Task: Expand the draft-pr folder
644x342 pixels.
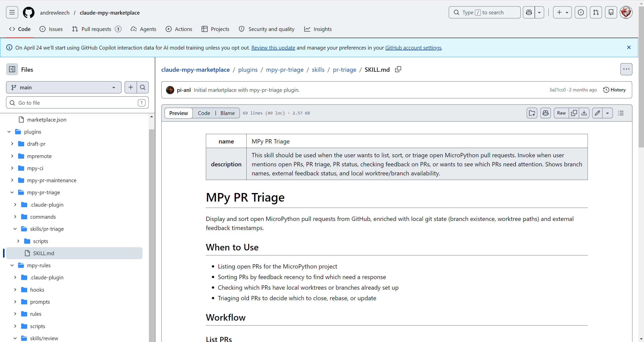Action: pyautogui.click(x=12, y=144)
